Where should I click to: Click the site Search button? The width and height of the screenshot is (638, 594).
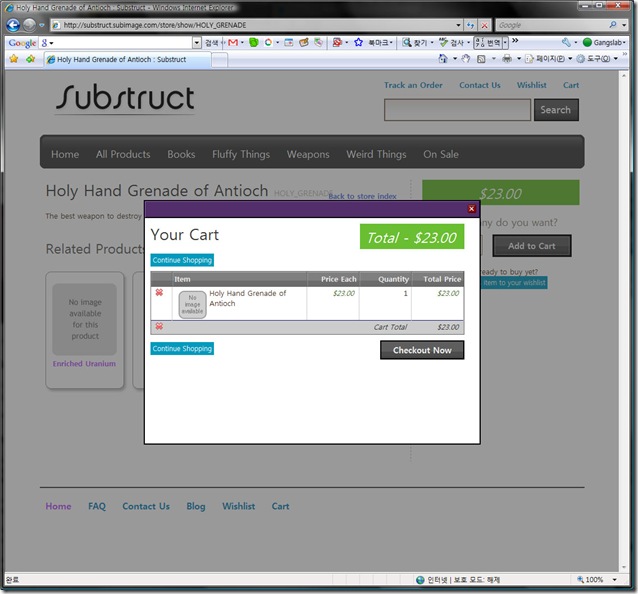(x=556, y=110)
